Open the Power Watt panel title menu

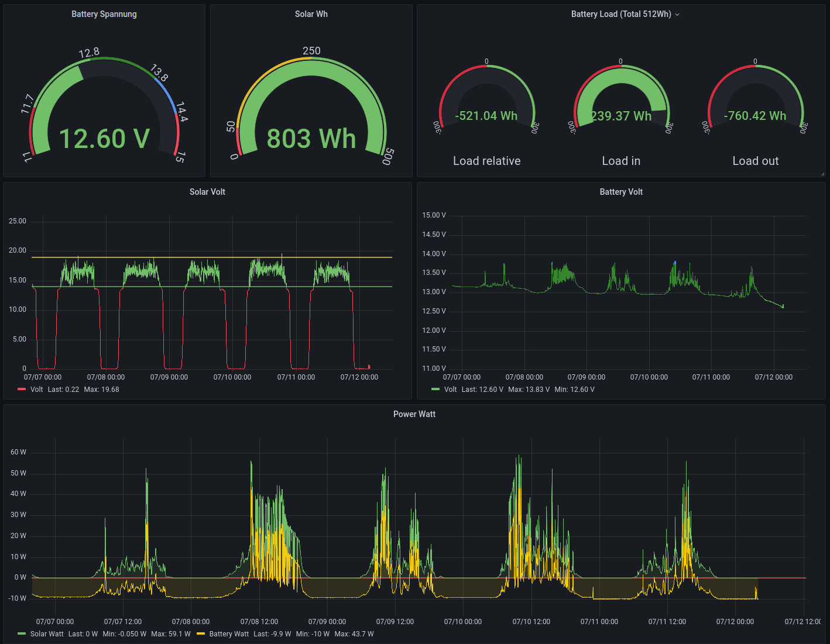pos(414,414)
